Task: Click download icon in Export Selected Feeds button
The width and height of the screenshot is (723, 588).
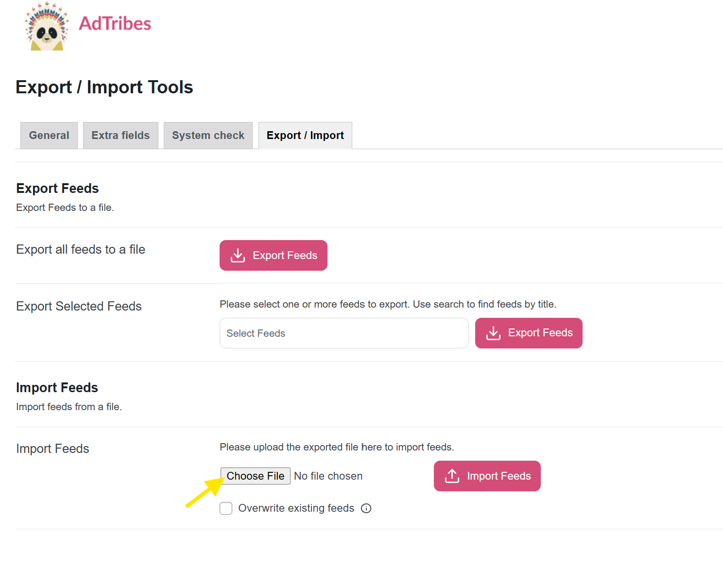Action: pos(493,333)
